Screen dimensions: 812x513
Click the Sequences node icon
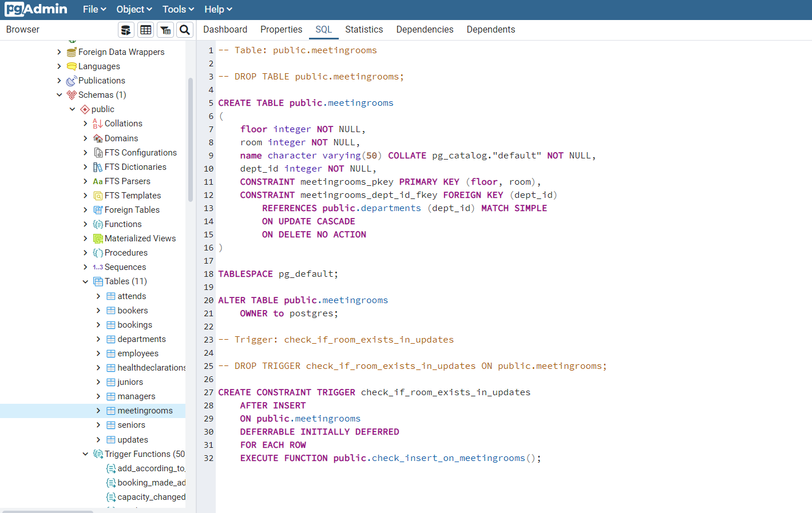pyautogui.click(x=98, y=267)
